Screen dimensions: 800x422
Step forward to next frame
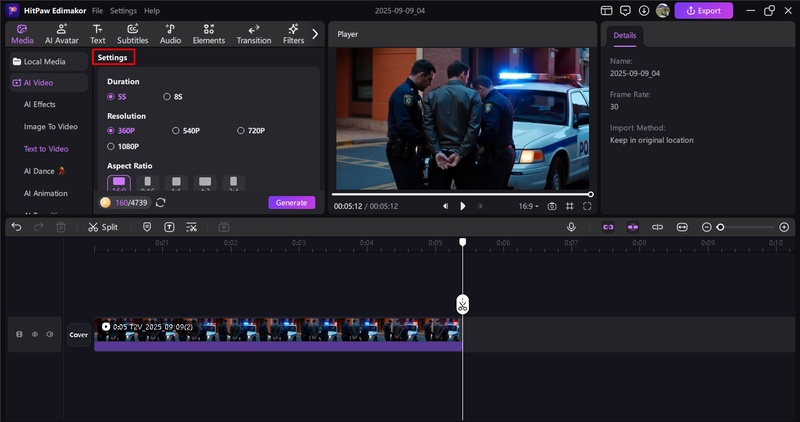click(480, 206)
